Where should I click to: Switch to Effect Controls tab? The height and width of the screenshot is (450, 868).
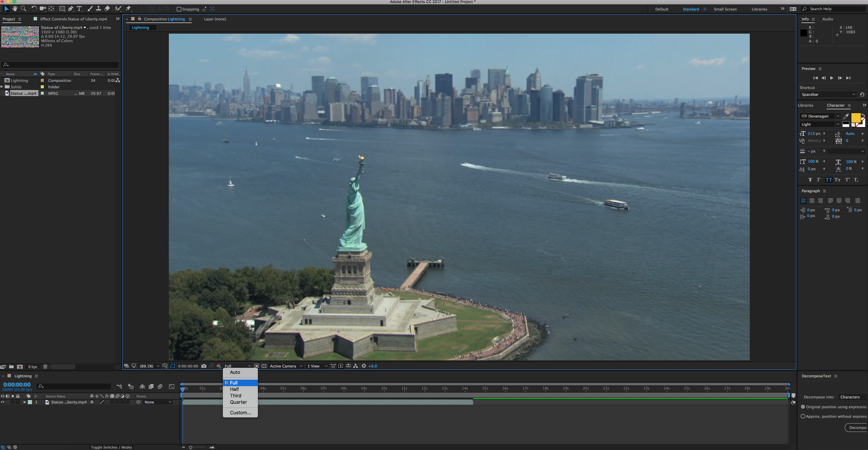(73, 19)
